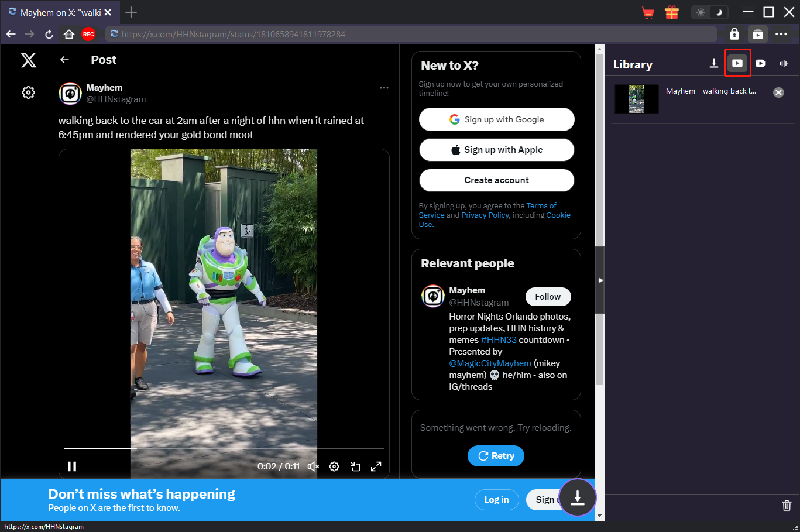Click the round floating download button
Image resolution: width=800 pixels, height=532 pixels.
point(578,497)
